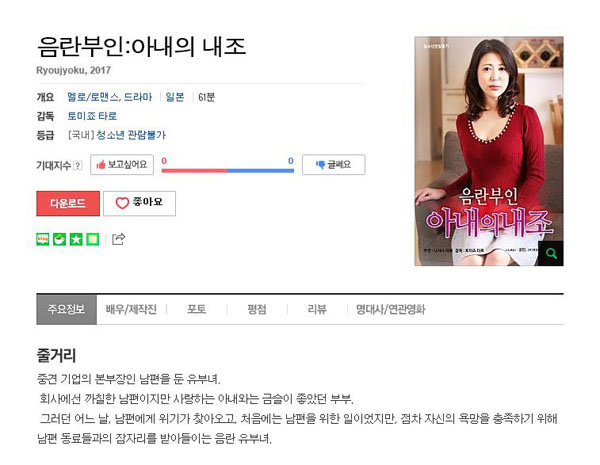Open the 명대사/연관영화 tab
Image resolution: width=600 pixels, height=465 pixels.
click(x=391, y=309)
